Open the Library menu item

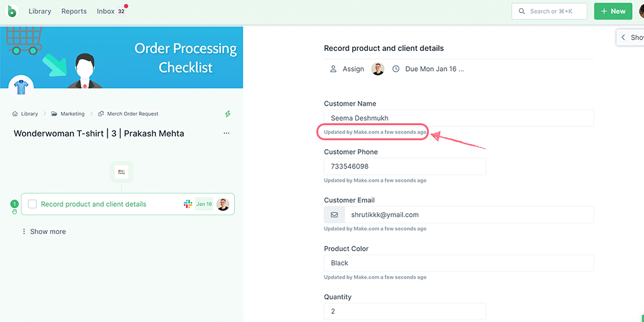tap(40, 11)
